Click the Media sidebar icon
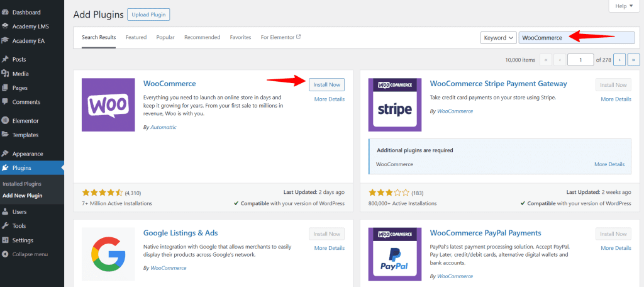 [x=5, y=74]
